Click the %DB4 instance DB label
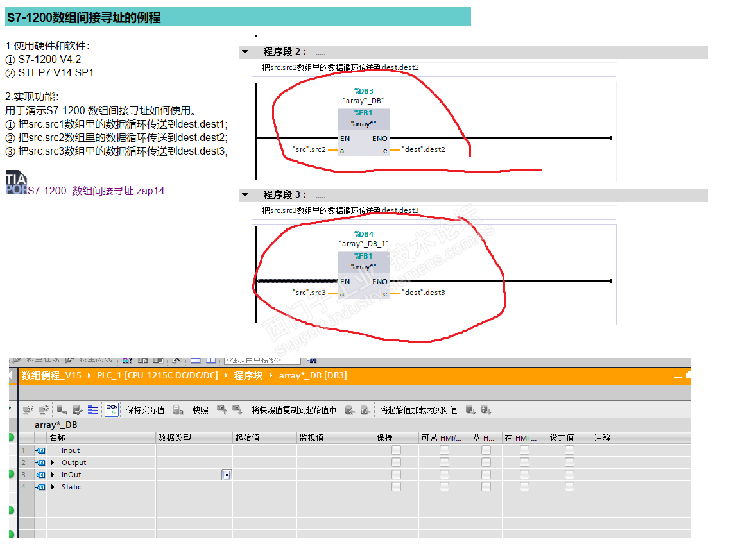The width and height of the screenshot is (756, 560). (363, 234)
